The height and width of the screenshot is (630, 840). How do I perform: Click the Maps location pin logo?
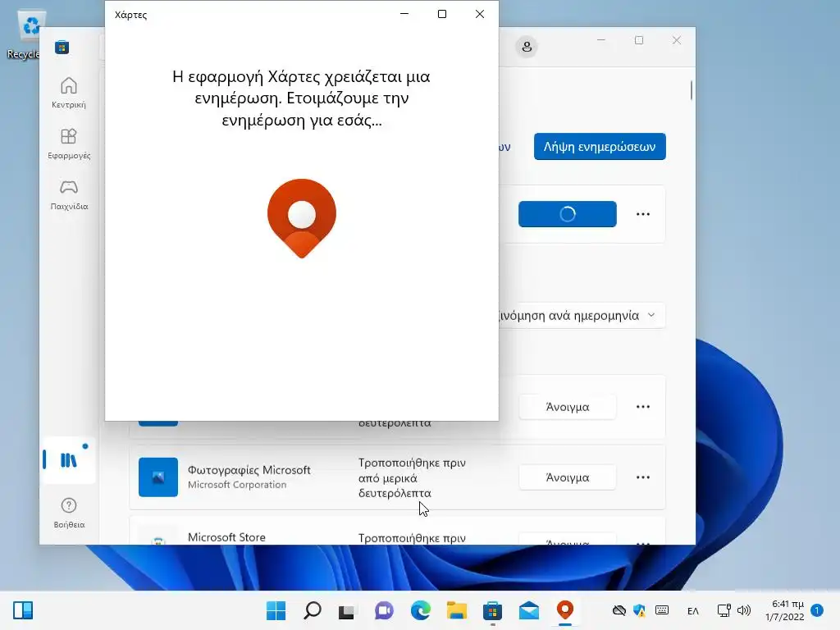coord(302,218)
